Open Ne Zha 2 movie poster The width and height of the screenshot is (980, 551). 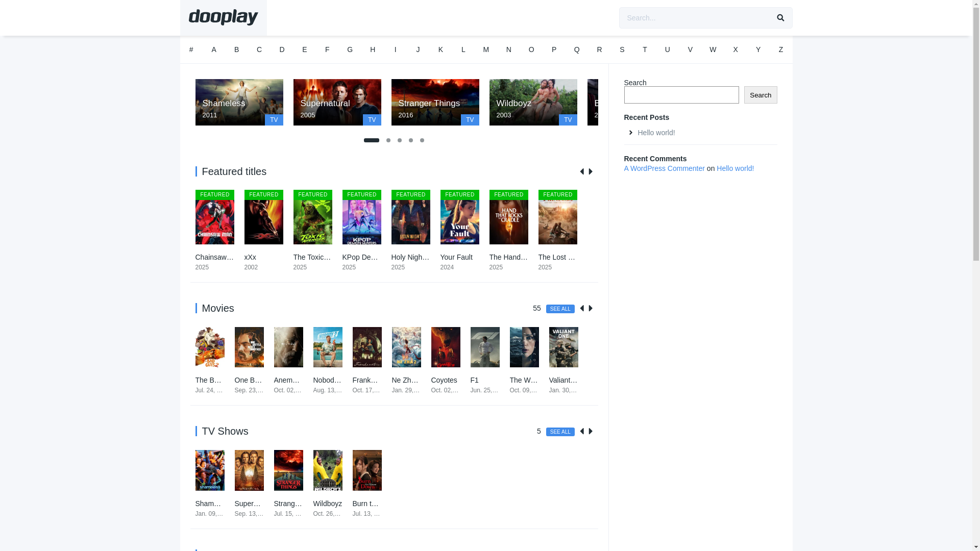tap(406, 347)
